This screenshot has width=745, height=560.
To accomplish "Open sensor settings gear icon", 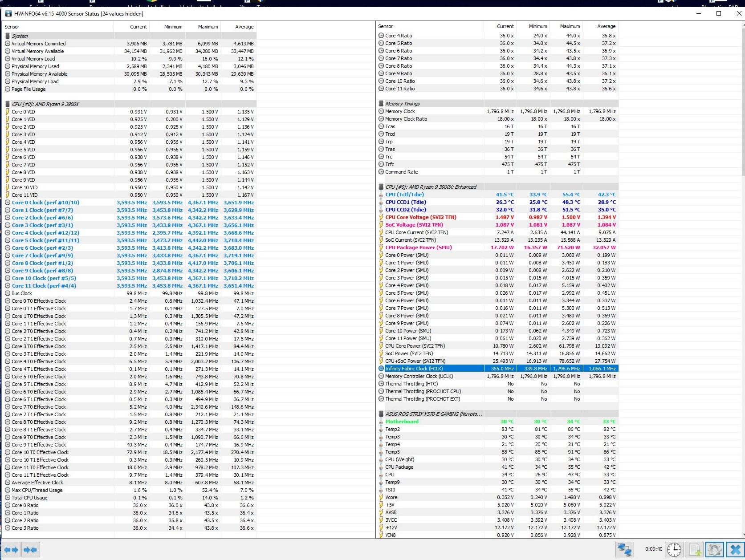I will point(714,550).
